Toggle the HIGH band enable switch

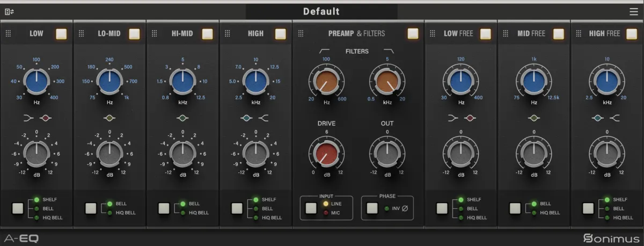point(280,34)
